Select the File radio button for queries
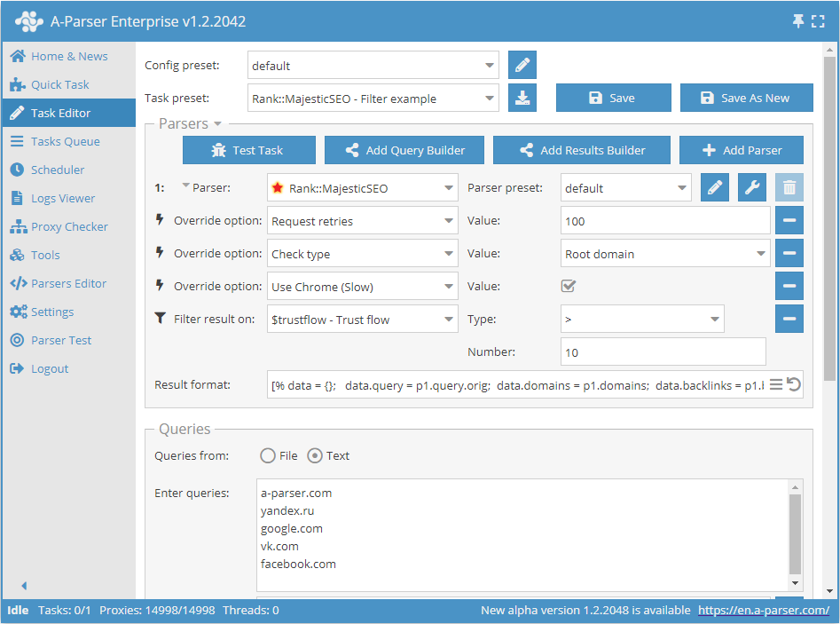The image size is (840, 624). click(268, 455)
